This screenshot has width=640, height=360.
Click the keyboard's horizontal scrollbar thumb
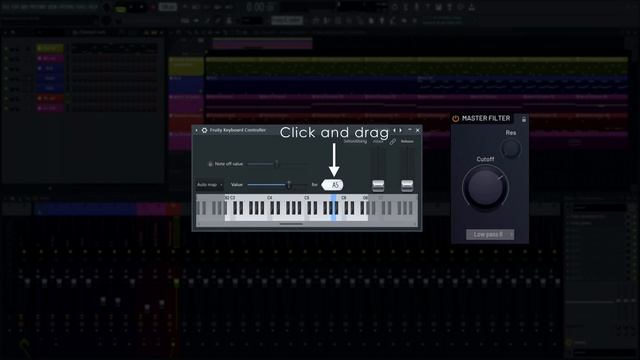click(291, 224)
